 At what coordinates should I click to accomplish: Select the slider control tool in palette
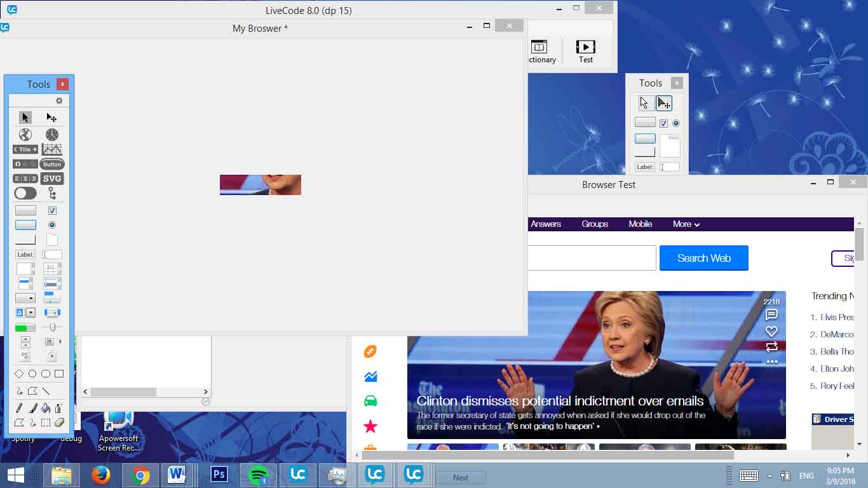coord(52,327)
